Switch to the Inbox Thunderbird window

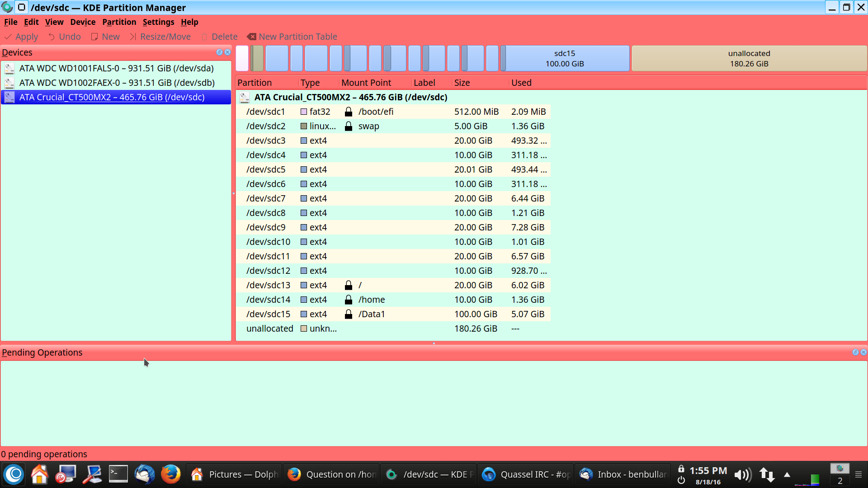pos(623,474)
